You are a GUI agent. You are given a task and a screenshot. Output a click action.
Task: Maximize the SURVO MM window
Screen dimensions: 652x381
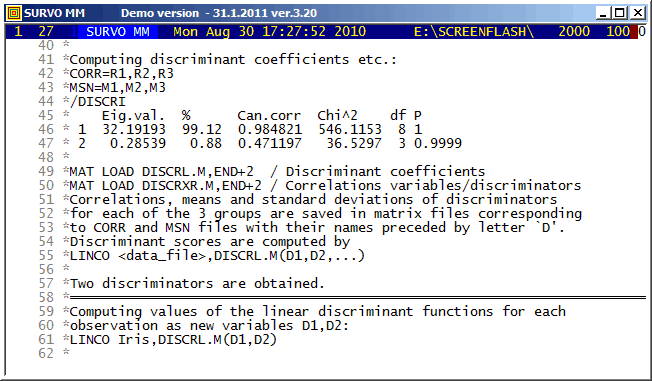620,13
